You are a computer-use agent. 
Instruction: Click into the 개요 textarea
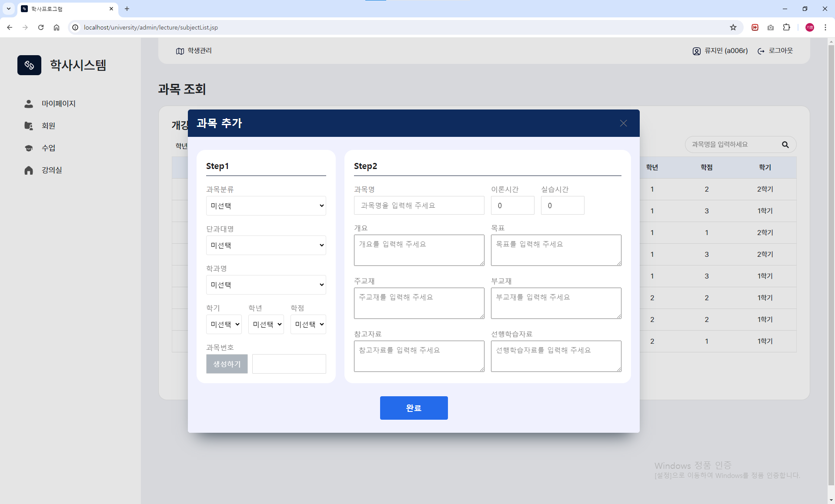pyautogui.click(x=419, y=250)
